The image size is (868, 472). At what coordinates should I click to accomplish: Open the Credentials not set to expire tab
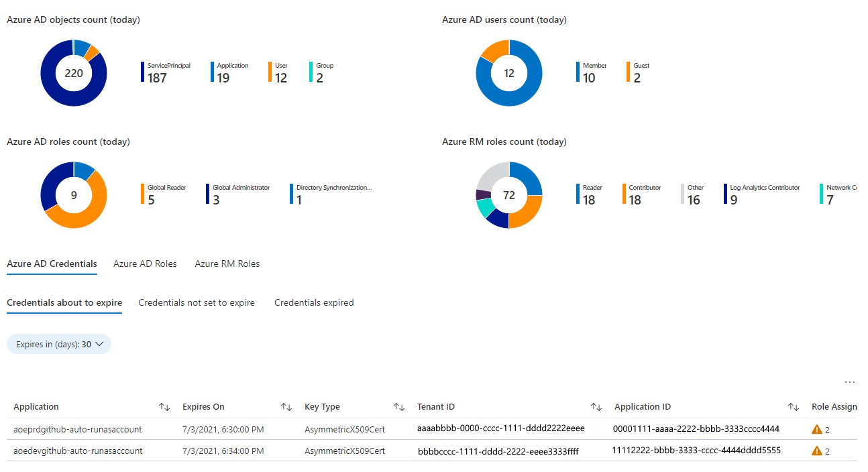click(x=197, y=302)
